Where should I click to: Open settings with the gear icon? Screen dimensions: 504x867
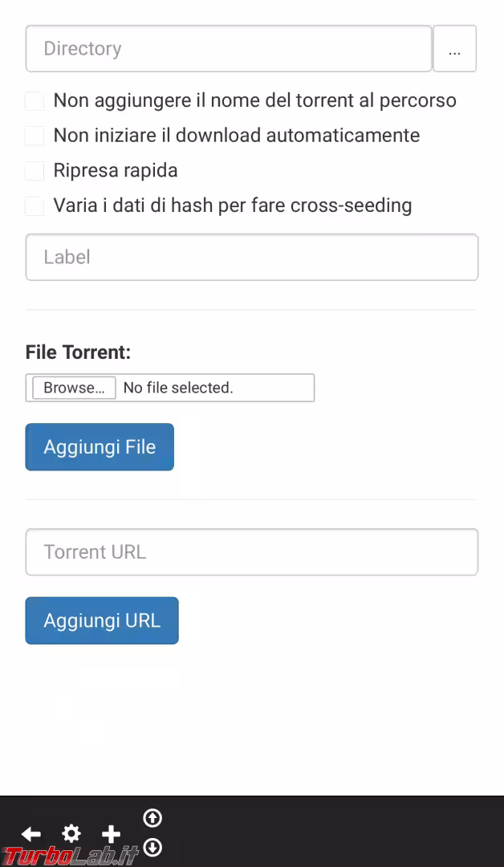tap(71, 833)
